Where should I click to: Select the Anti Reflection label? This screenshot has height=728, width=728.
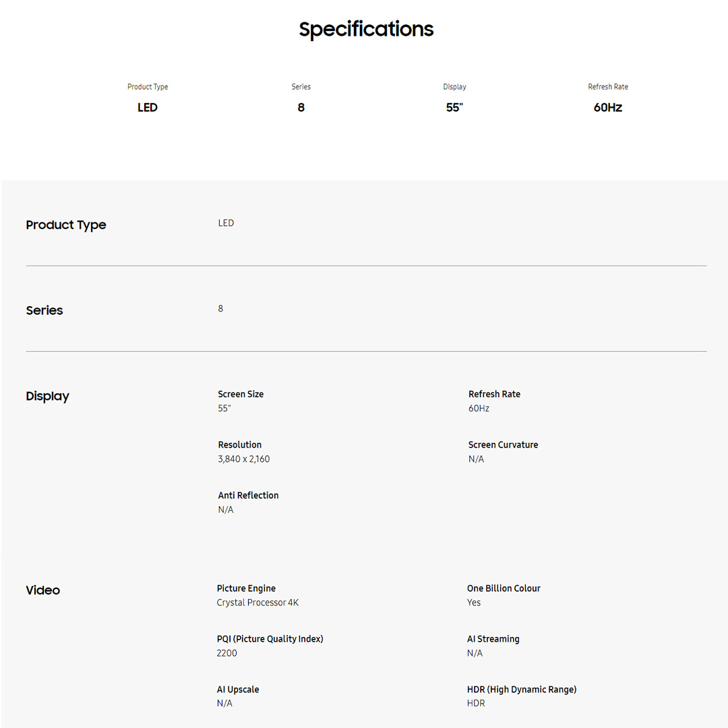click(248, 495)
